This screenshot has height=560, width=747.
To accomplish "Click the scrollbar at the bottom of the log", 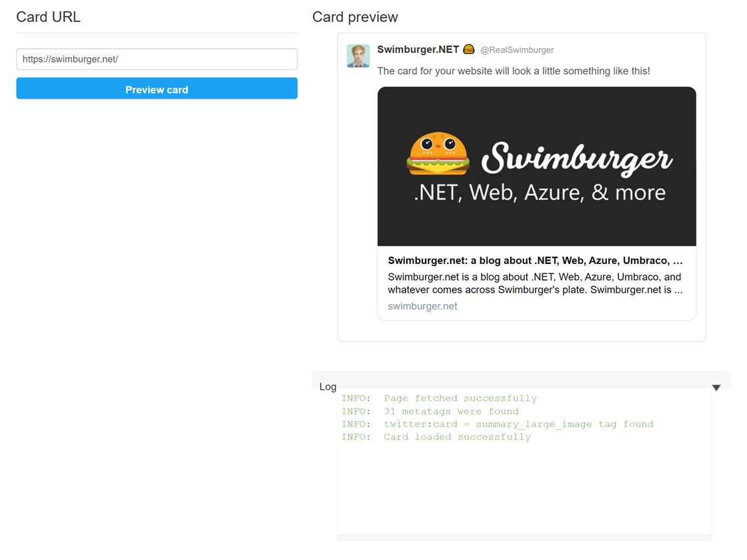I will (x=524, y=537).
